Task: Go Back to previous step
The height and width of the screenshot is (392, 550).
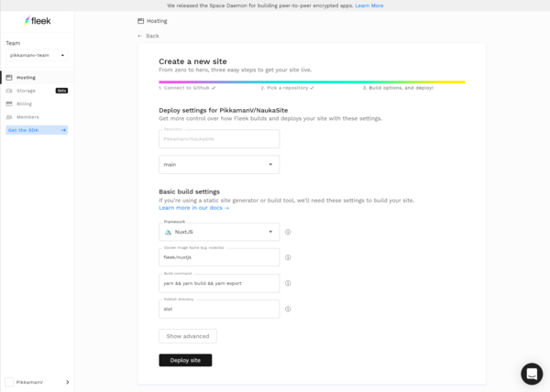Action: [148, 36]
